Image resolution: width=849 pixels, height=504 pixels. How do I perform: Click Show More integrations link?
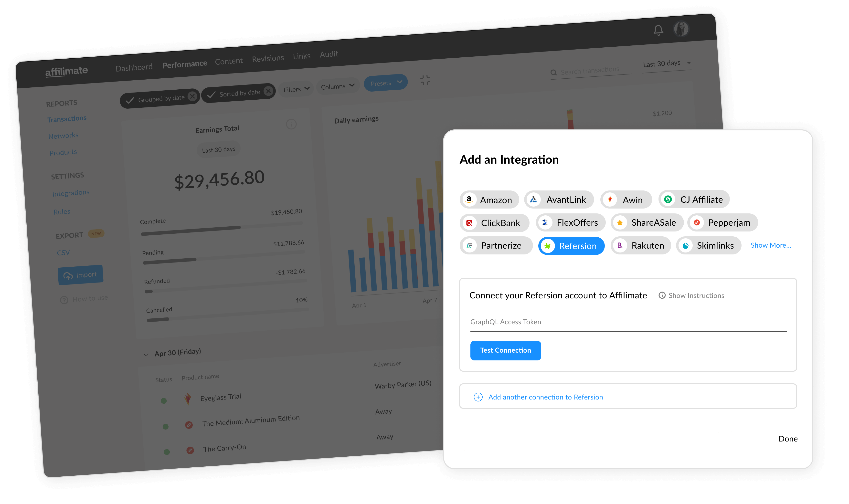[x=770, y=245]
